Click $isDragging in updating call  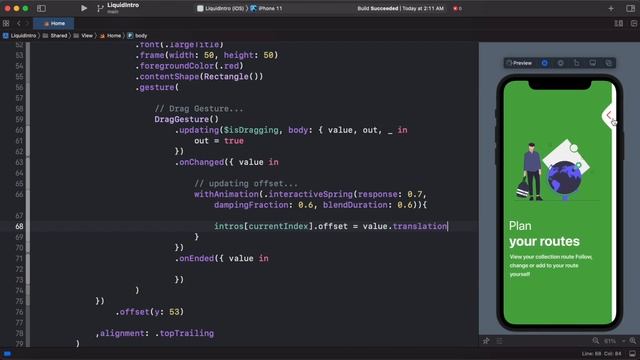tap(251, 130)
